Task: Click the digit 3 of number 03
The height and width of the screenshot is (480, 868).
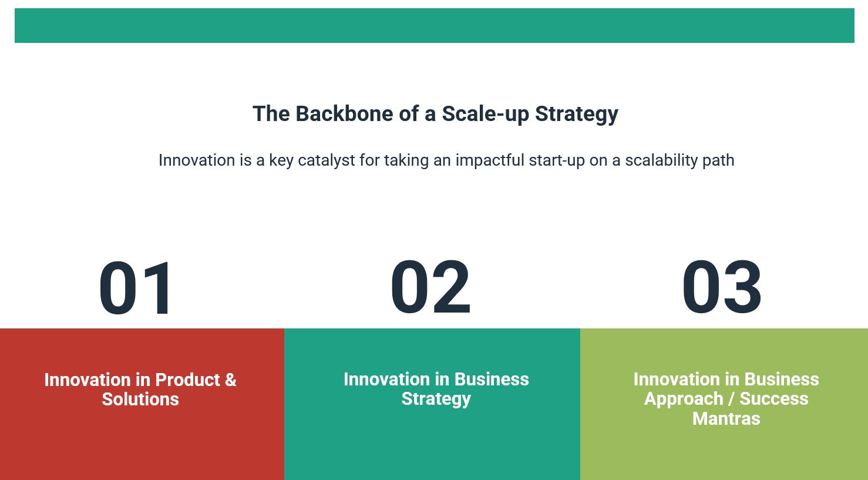Action: [x=743, y=288]
